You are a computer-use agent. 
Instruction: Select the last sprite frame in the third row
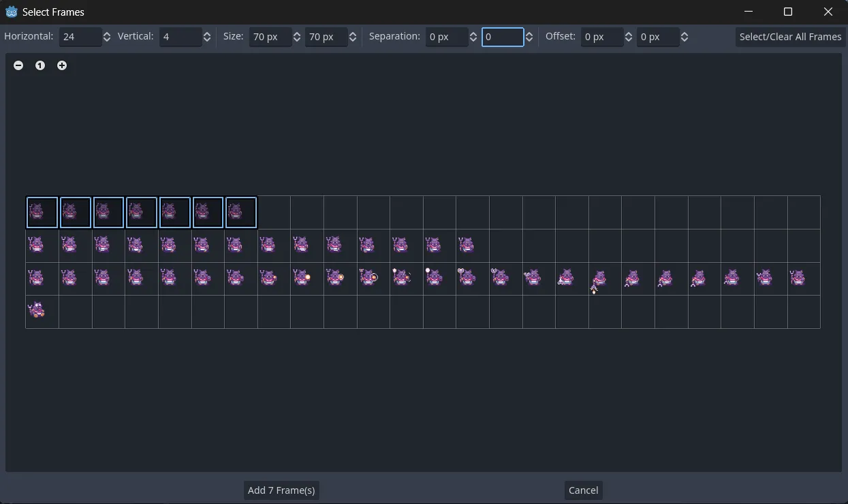pos(804,279)
